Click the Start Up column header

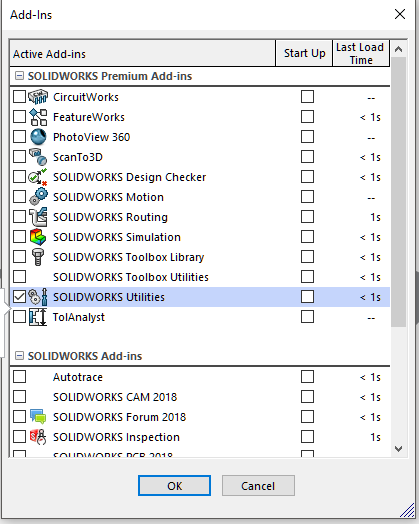point(304,53)
